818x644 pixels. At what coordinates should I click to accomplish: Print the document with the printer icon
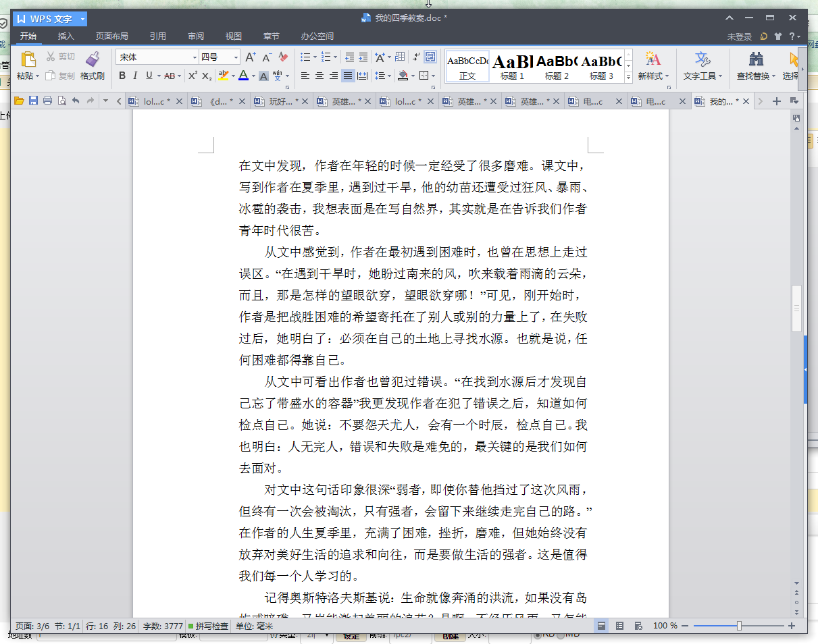tap(47, 101)
